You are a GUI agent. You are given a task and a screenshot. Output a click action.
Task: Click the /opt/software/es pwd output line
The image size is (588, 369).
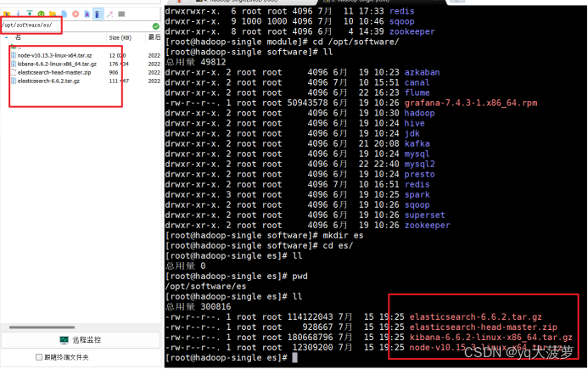pos(206,287)
